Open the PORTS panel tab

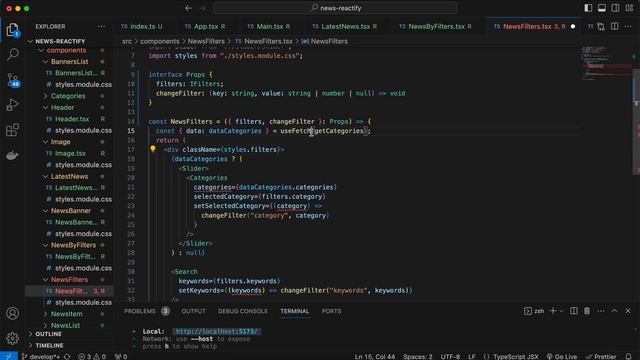coord(331,311)
